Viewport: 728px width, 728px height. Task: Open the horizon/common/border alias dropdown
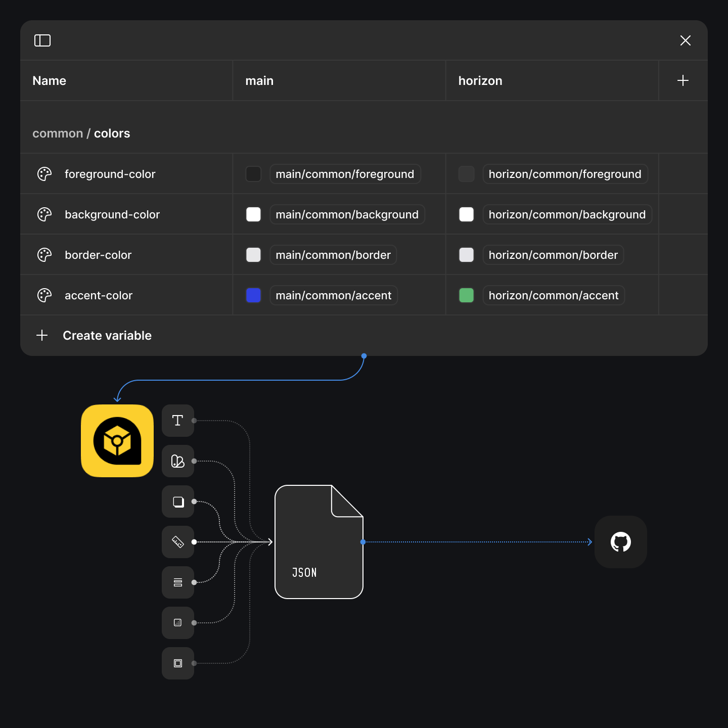[x=553, y=254]
